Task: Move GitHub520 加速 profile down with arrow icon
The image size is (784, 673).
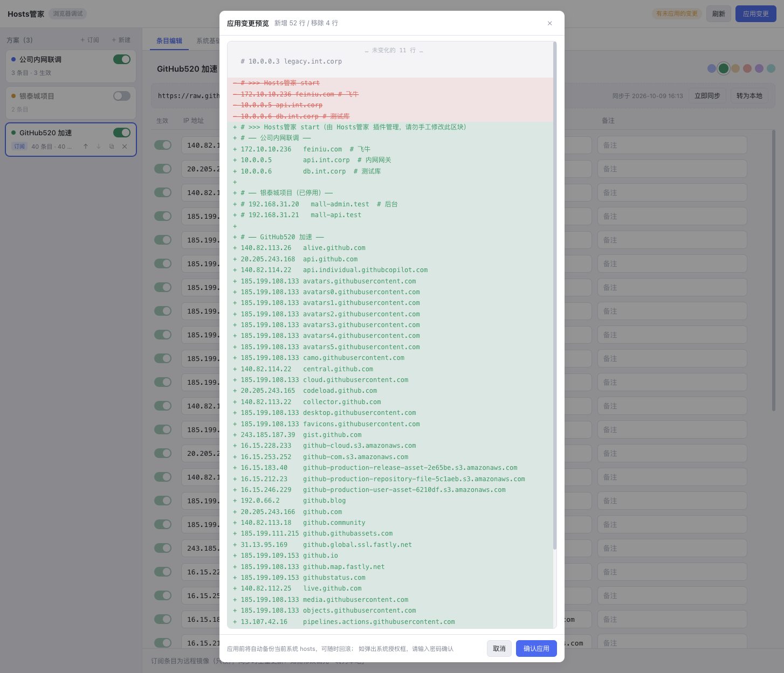Action: 99,147
